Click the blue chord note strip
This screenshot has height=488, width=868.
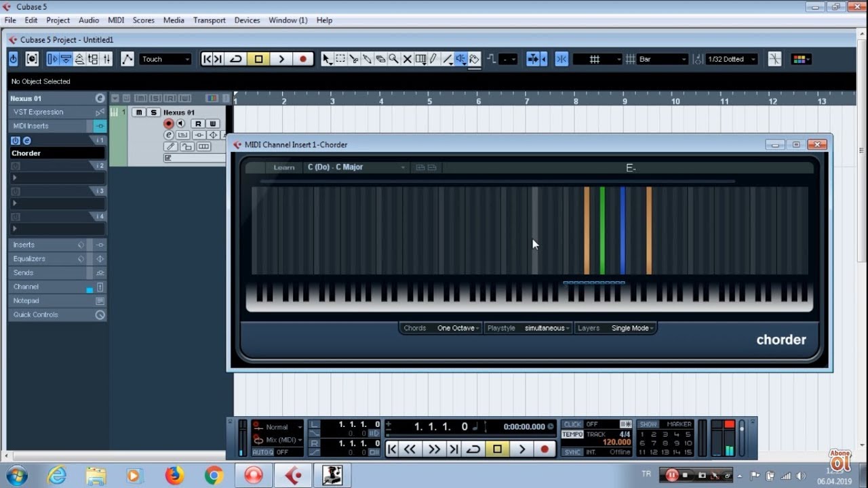click(623, 230)
